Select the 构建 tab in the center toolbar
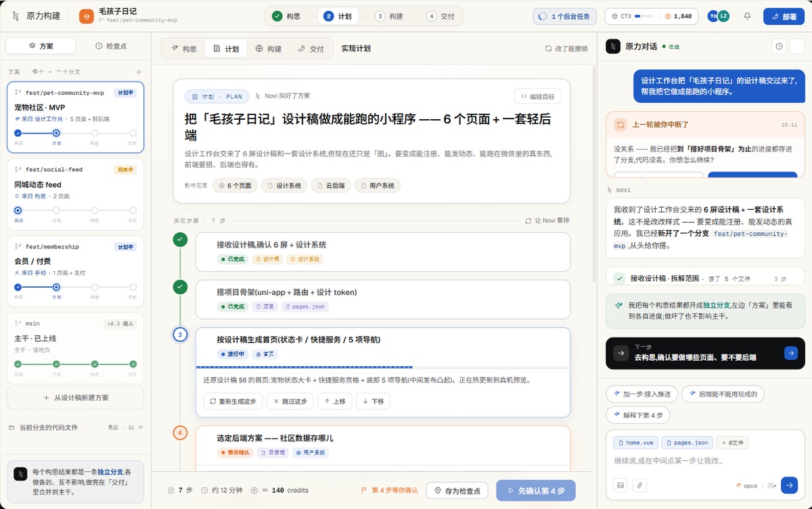 click(269, 49)
